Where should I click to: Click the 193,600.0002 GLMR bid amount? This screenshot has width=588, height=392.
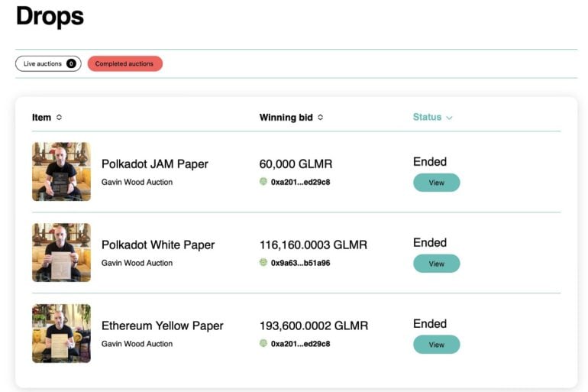[x=314, y=326]
